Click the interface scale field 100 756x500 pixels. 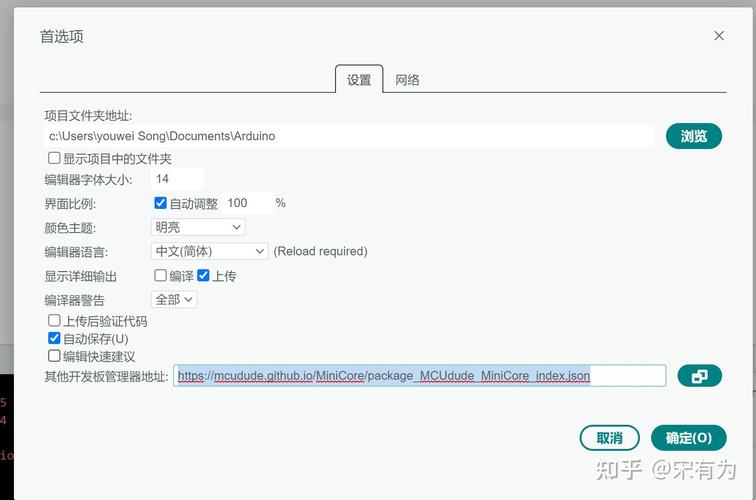point(248,203)
